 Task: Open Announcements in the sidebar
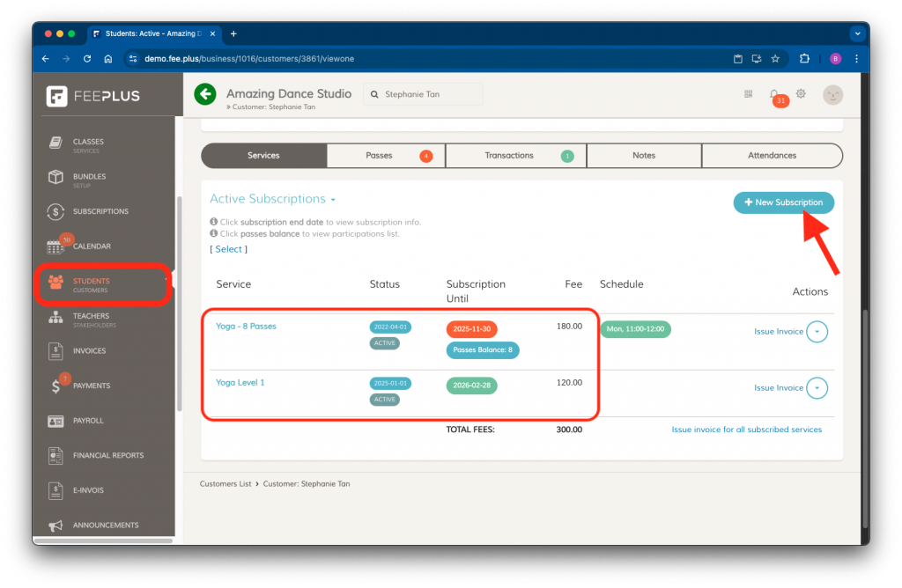105,526
